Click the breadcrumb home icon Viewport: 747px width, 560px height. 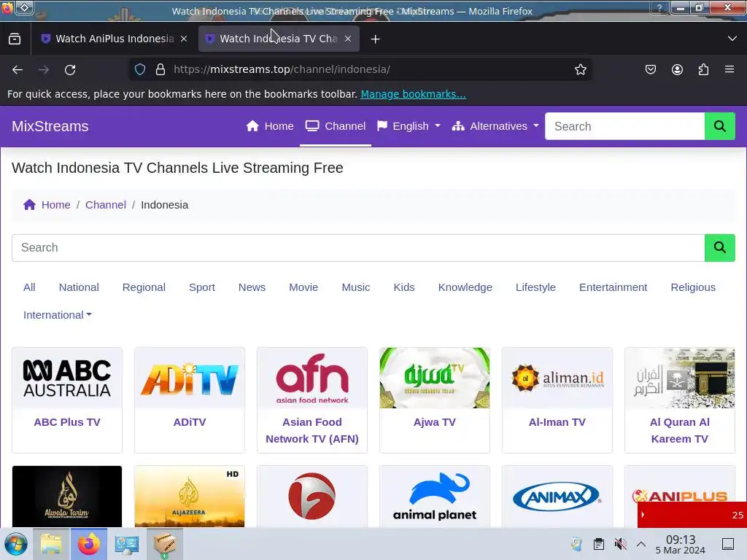click(29, 205)
